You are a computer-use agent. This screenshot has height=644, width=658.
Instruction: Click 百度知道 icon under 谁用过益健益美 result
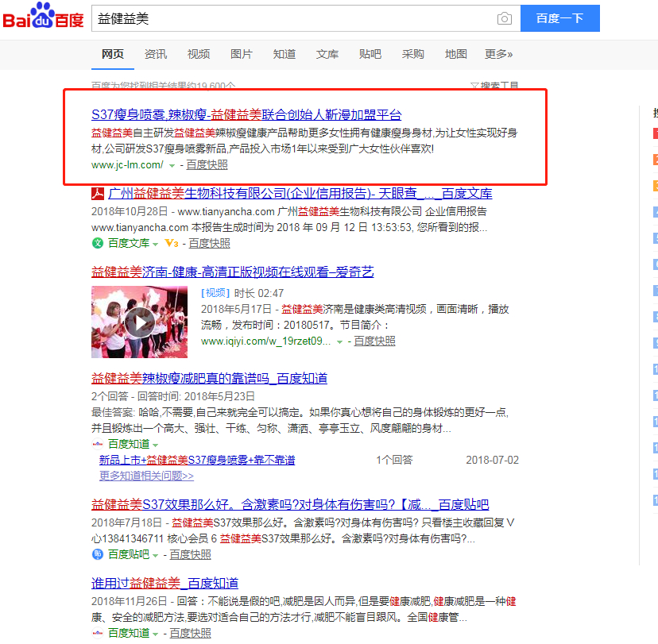(98, 633)
